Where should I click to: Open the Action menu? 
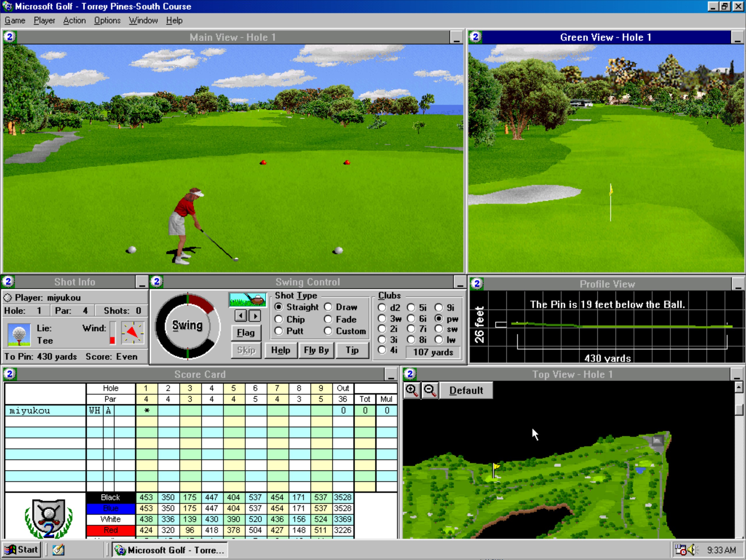click(x=75, y=20)
